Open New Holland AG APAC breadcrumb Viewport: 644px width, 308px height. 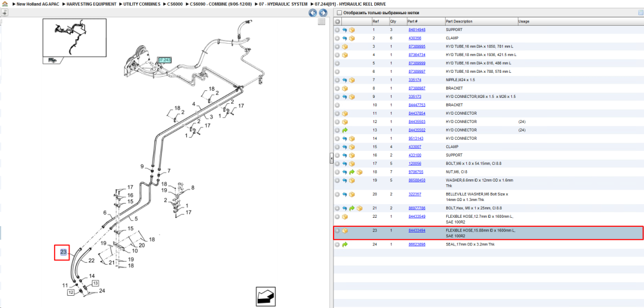pos(37,4)
